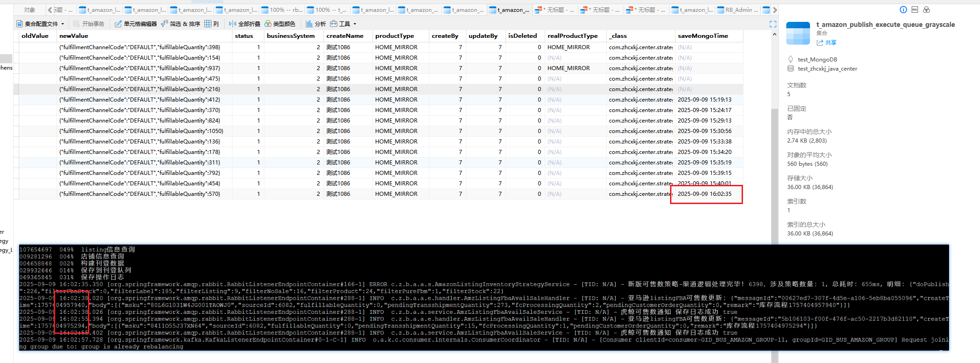Expand the 工具 dropdown arrow
This screenshot has height=363, width=980.
point(355,24)
